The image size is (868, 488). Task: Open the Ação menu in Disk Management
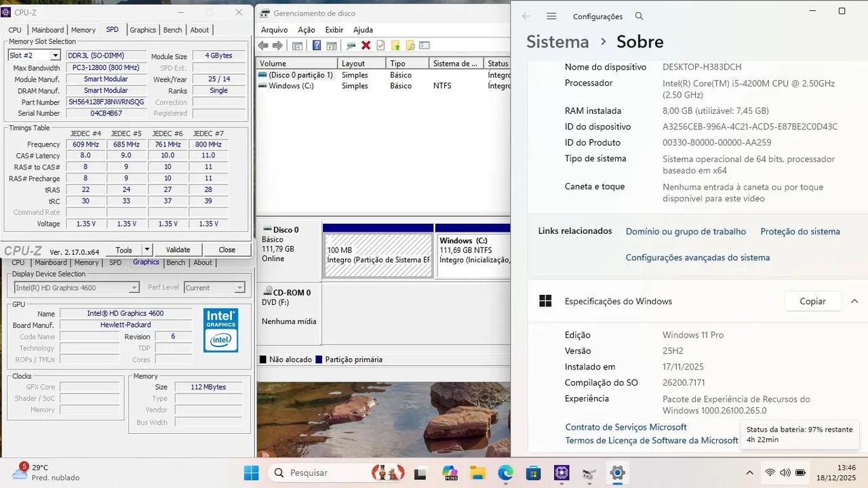306,30
